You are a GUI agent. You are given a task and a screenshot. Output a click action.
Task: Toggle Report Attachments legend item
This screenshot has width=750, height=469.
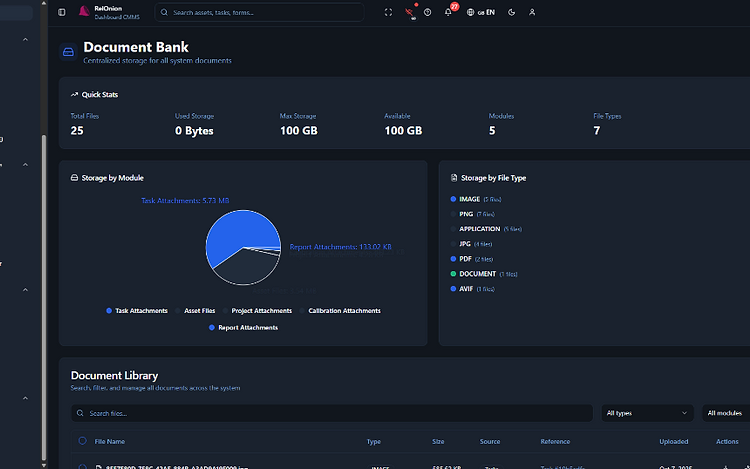click(x=243, y=327)
